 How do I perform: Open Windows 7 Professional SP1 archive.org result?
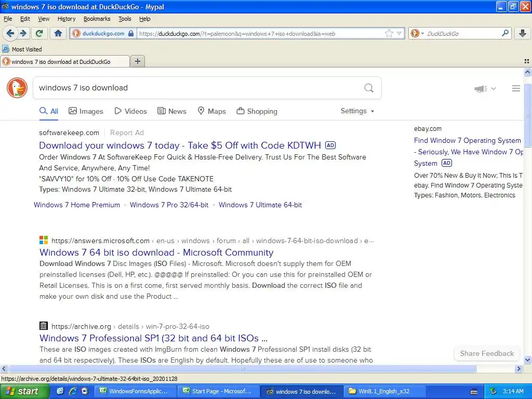[x=153, y=338]
